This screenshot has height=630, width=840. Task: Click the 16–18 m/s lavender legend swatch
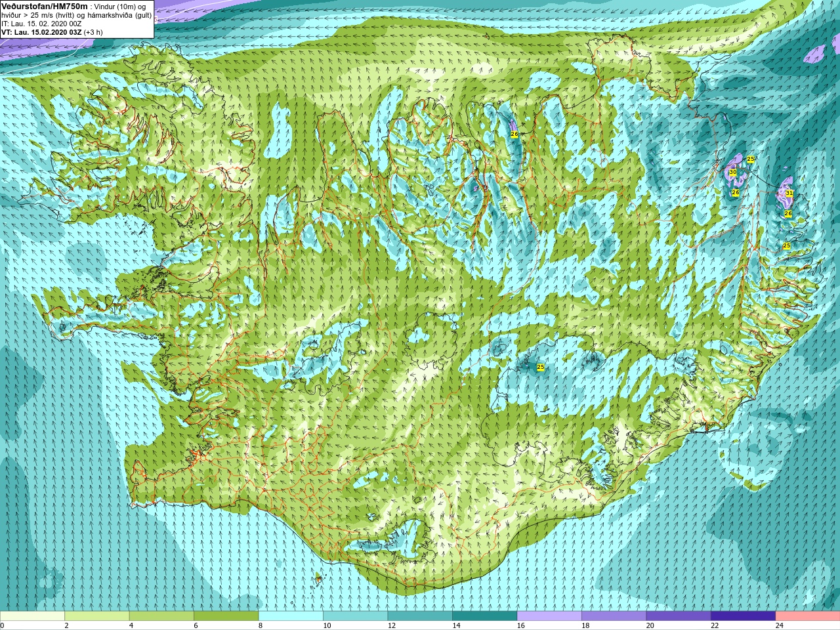[x=549, y=616]
